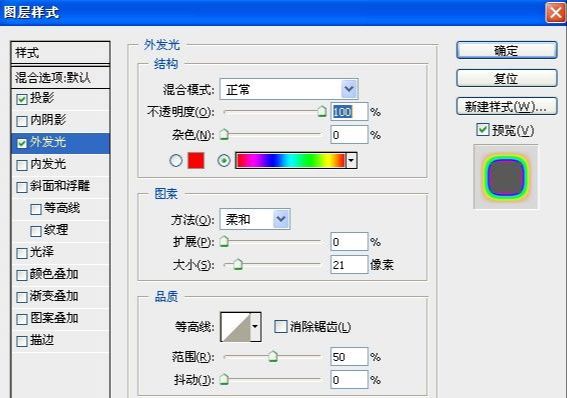Click the 扩展 slider handle

coord(224,241)
